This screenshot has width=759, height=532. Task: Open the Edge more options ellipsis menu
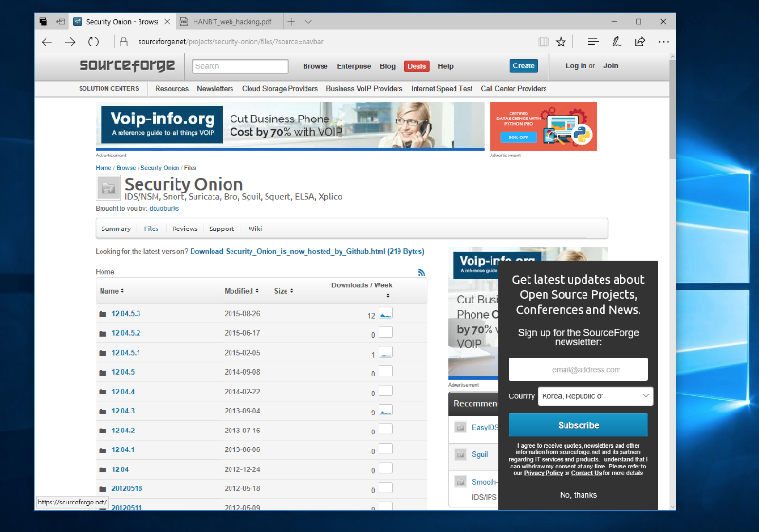(x=663, y=42)
